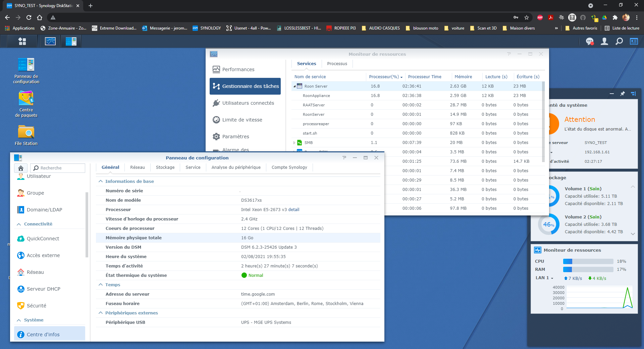Open user account options icon
Image resolution: width=644 pixels, height=349 pixels.
pos(604,41)
